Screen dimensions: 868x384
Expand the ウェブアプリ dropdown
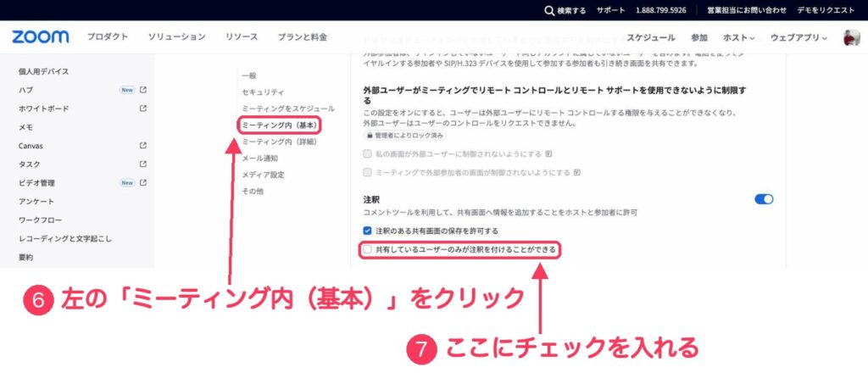point(798,37)
